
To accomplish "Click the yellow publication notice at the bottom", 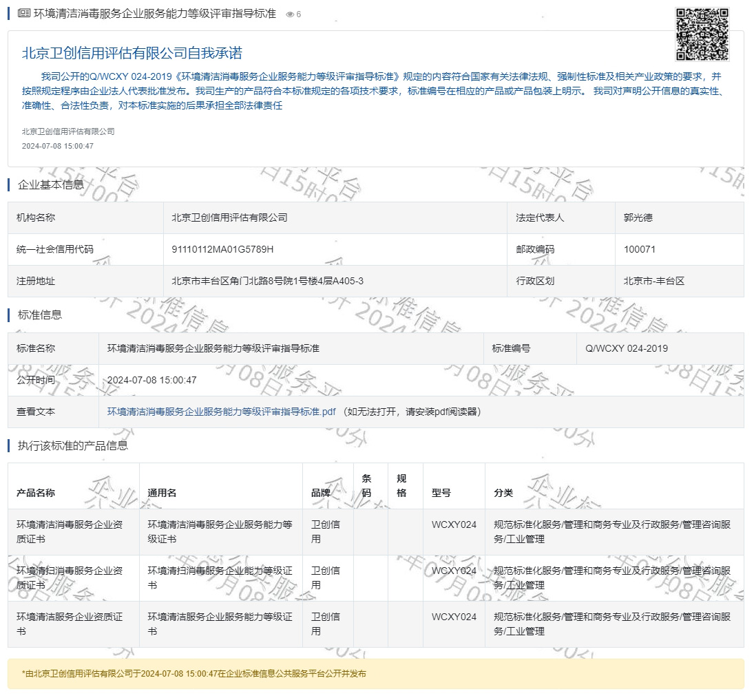I will click(x=376, y=674).
